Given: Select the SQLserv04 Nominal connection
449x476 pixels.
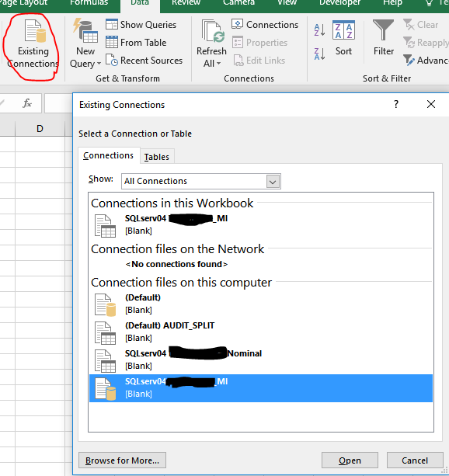Looking at the screenshot, I should [x=261, y=360].
